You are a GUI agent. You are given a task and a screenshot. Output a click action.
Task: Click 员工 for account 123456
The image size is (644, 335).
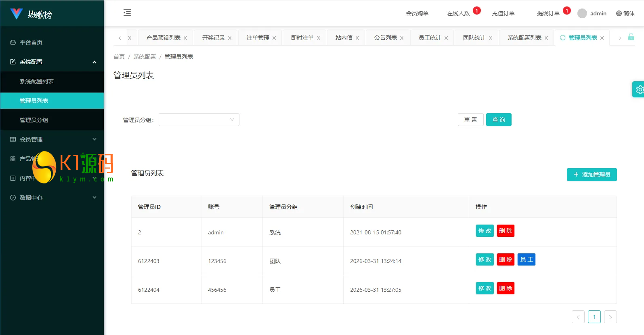coord(527,259)
